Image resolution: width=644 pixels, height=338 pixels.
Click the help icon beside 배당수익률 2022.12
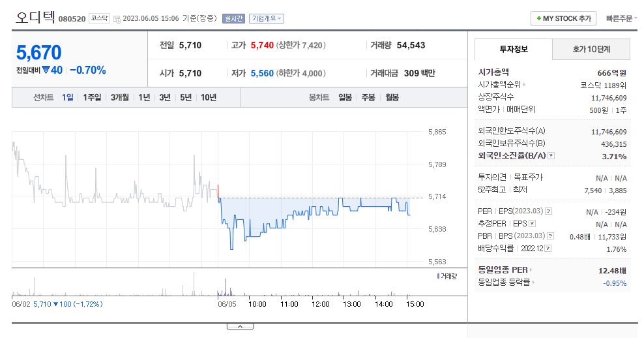point(548,249)
